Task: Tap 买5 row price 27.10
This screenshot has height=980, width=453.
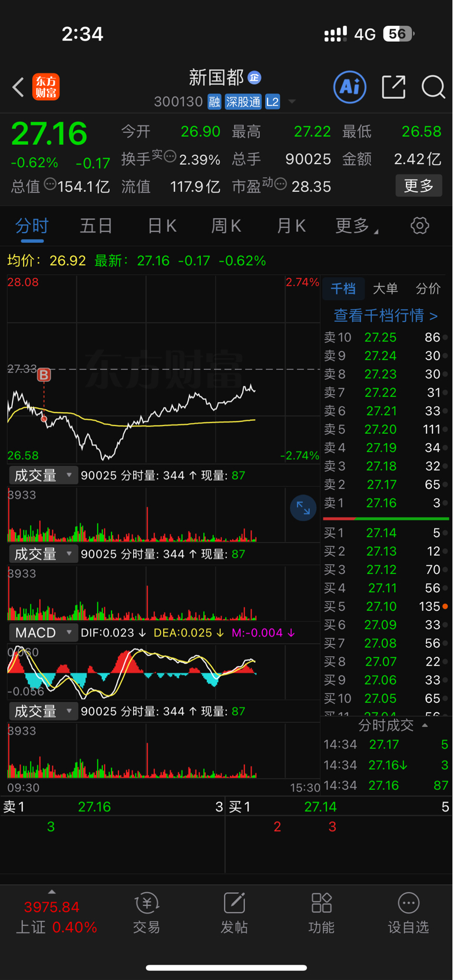Action: pos(381,606)
